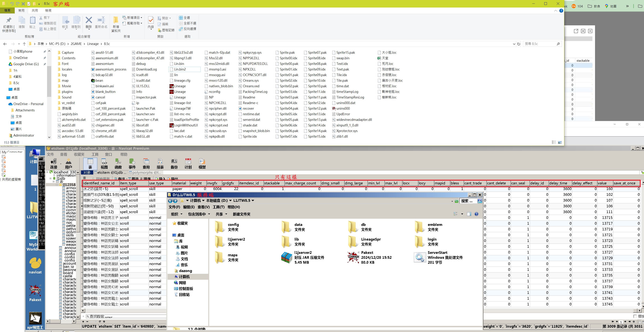Image resolution: width=644 pixels, height=332 pixels.
Task: Open the 备份 (backup) section in Navicat
Action: pos(174,164)
